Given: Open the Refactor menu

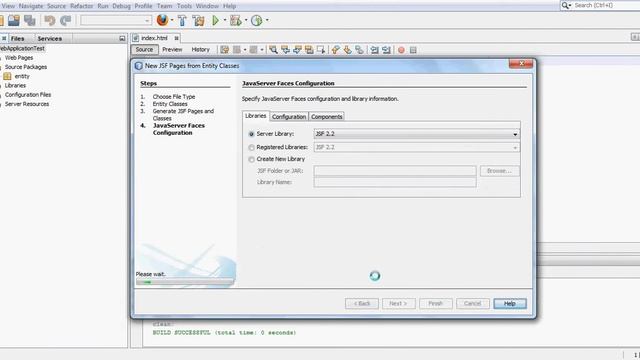Looking at the screenshot, I should click(82, 6).
